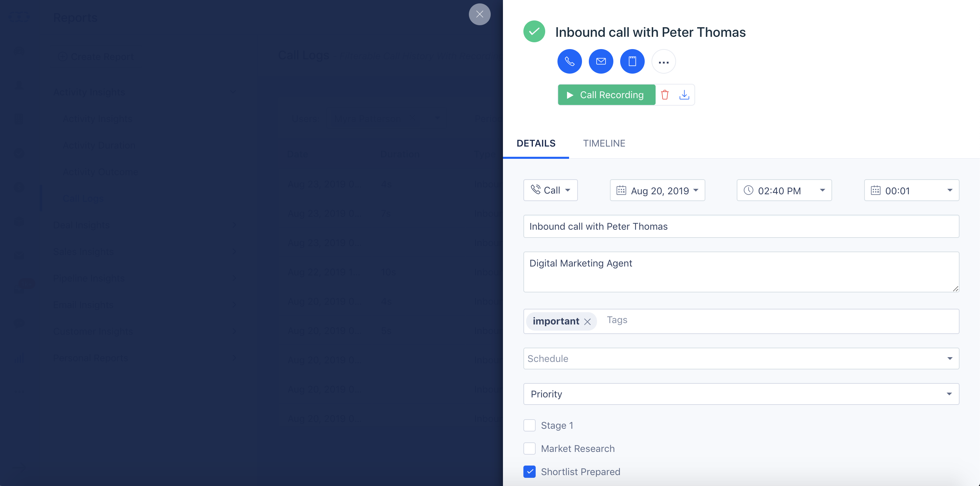Check the Stage 1 checkbox
980x486 pixels.
coord(530,425)
